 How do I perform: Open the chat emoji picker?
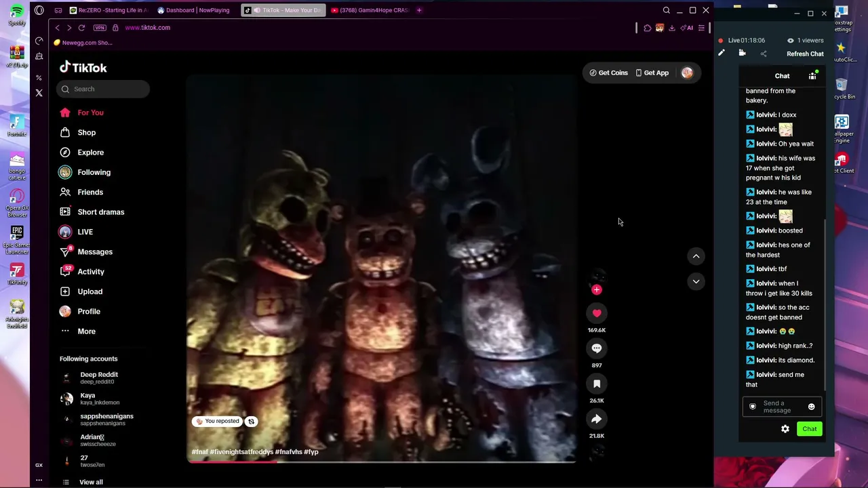811,407
